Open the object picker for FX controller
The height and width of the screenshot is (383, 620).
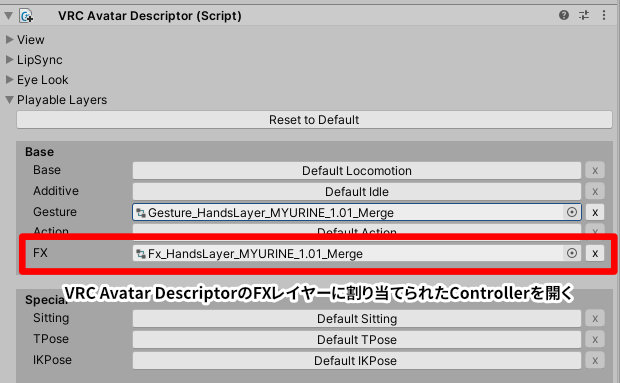(572, 253)
